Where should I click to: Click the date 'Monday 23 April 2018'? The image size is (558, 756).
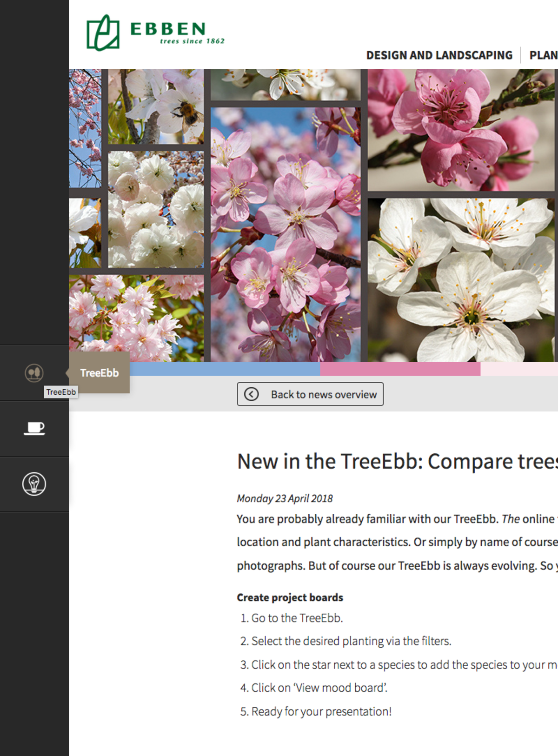285,498
